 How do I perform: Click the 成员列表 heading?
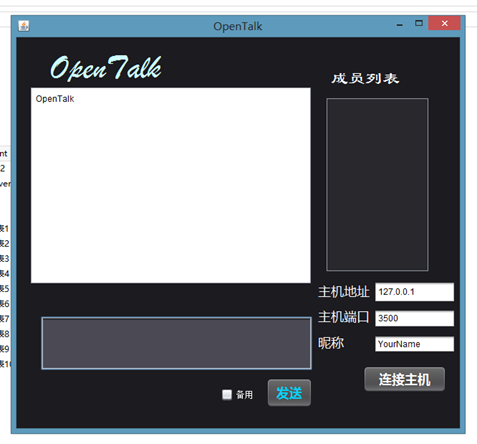365,79
